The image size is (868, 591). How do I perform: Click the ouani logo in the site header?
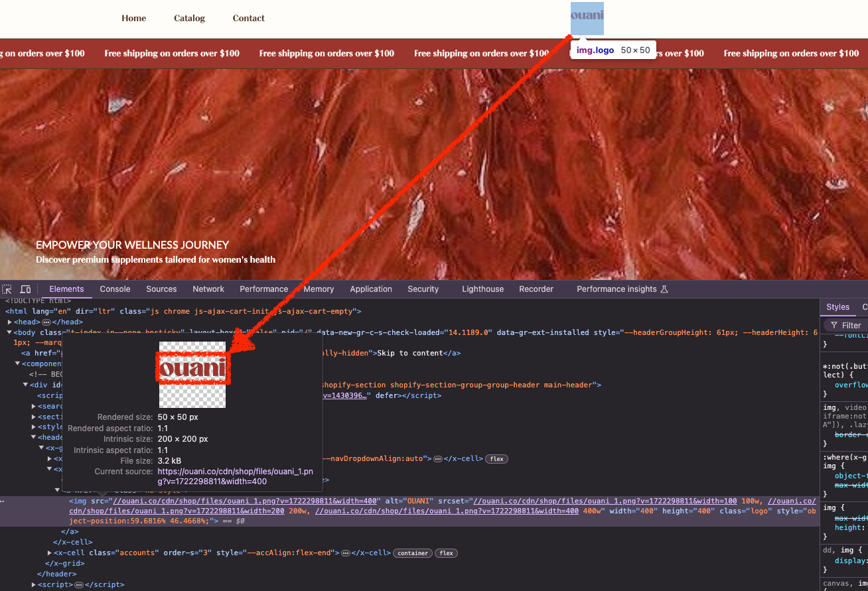(587, 19)
